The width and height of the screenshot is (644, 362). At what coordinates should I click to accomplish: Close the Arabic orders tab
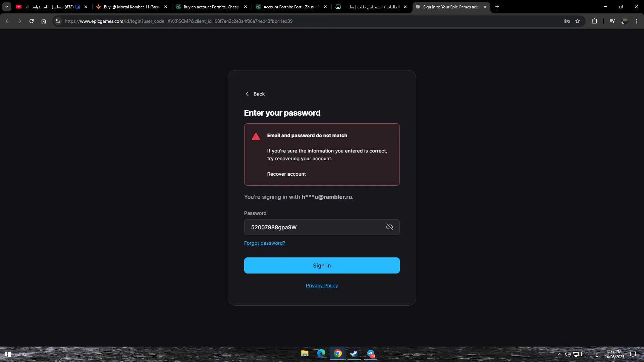(405, 7)
